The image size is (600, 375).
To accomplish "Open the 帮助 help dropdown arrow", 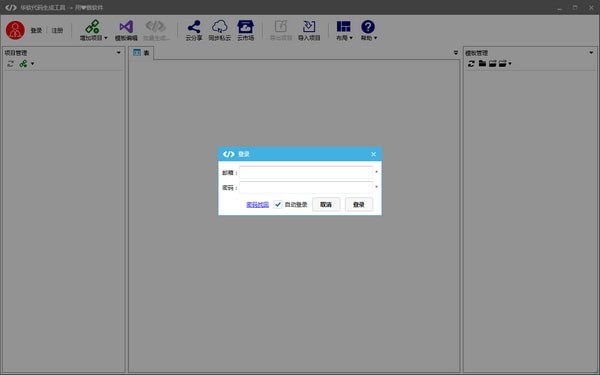I will click(x=375, y=38).
